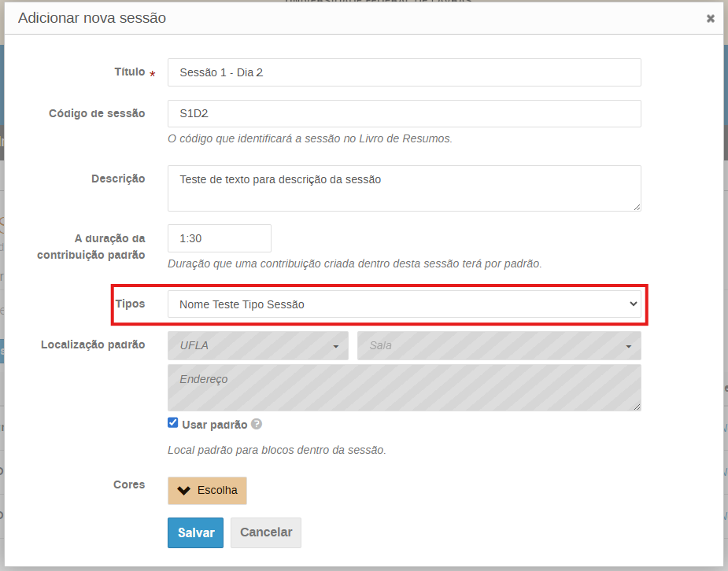Click the Código de sessão label
728x571 pixels.
coord(97,113)
